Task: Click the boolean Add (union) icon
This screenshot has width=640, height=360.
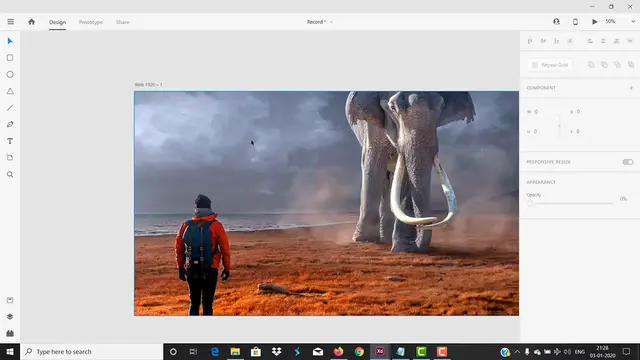Action: tap(591, 64)
